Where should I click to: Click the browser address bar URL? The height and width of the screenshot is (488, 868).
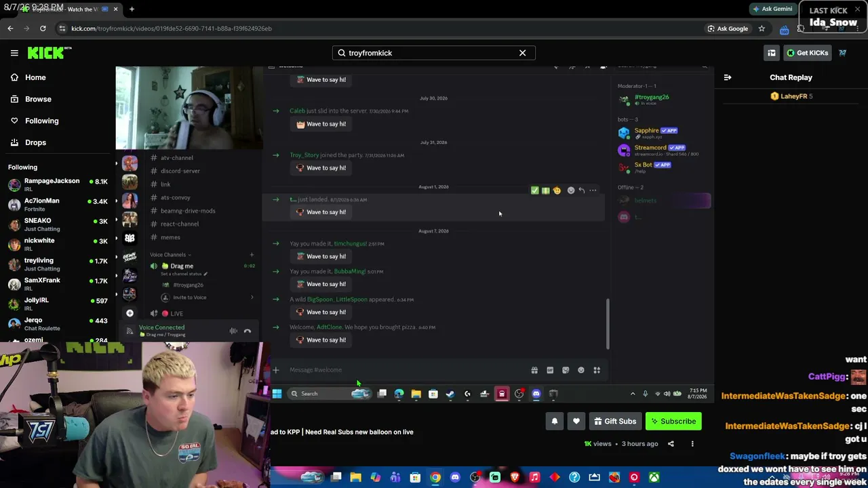point(172,28)
